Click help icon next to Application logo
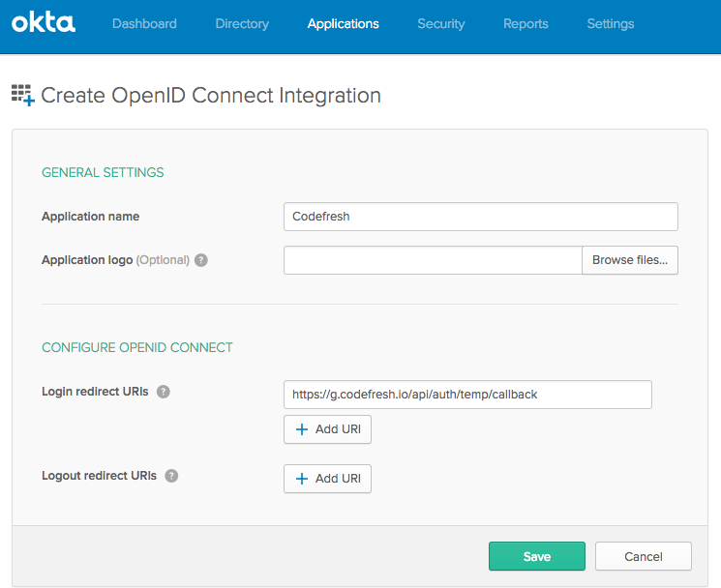 (x=201, y=260)
